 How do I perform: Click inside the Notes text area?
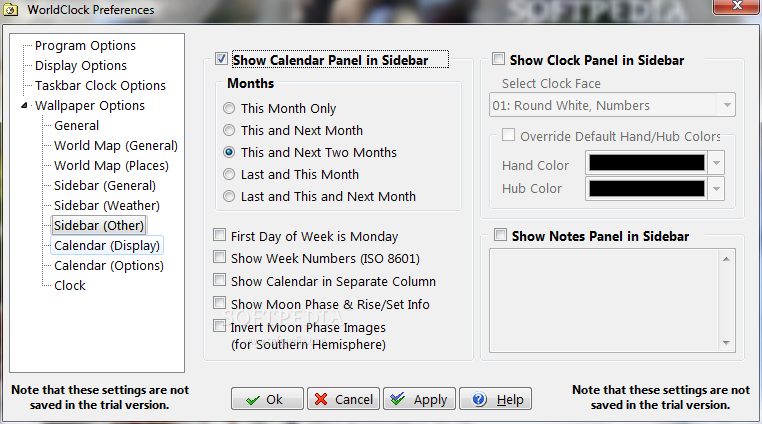click(605, 300)
